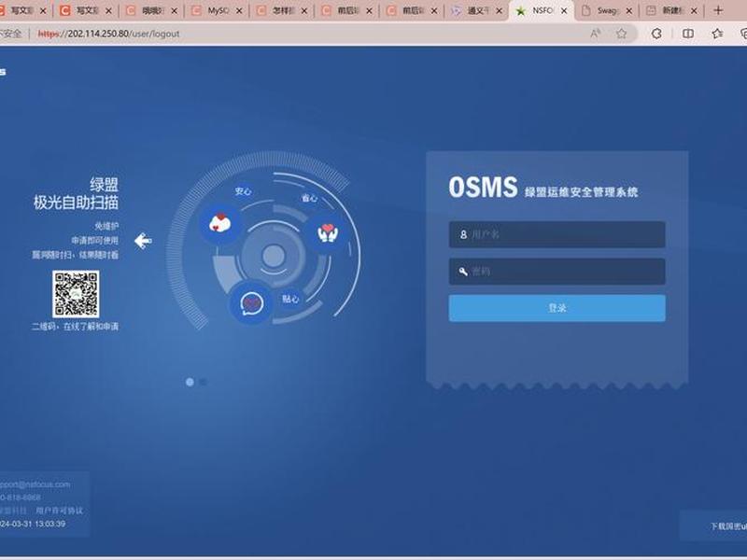The width and height of the screenshot is (747, 560).
Task: Select the first carousel indicator dot
Action: point(190,382)
